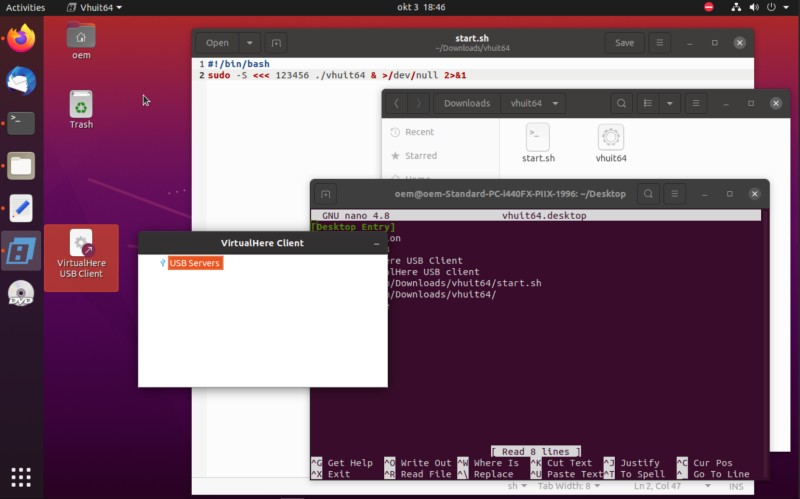The image size is (800, 499).
Task: Minimize the VirtualHere Client window
Action: tap(377, 243)
